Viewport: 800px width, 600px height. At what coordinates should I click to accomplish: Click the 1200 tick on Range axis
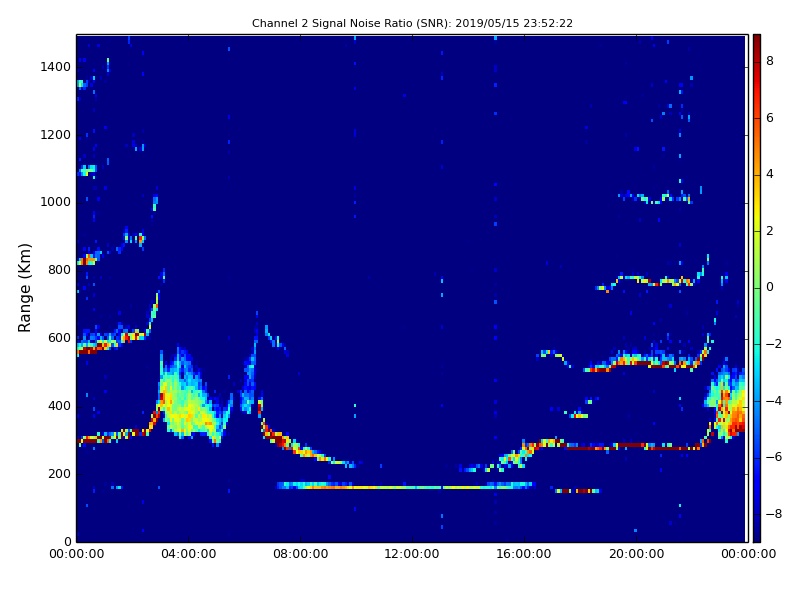(56, 135)
